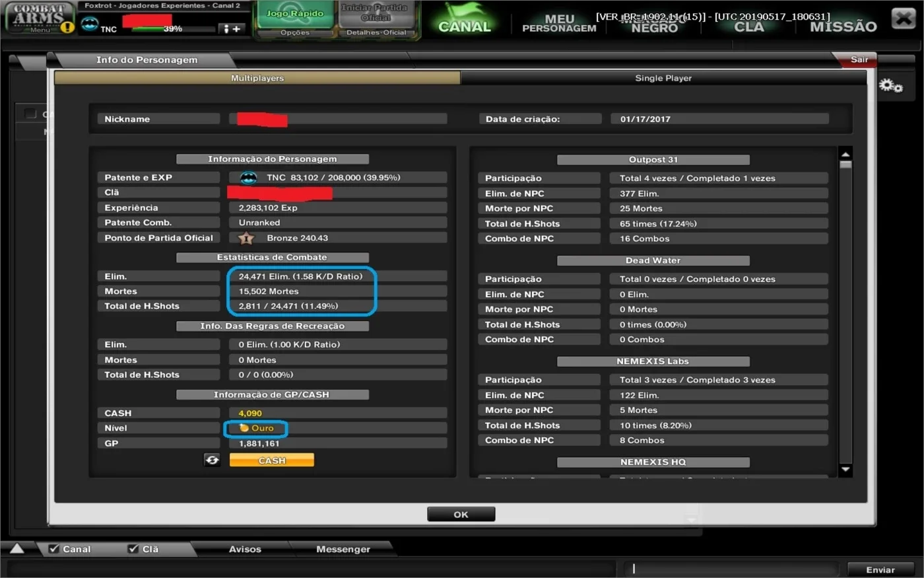Toggle the Clã chat checkbox

point(133,549)
